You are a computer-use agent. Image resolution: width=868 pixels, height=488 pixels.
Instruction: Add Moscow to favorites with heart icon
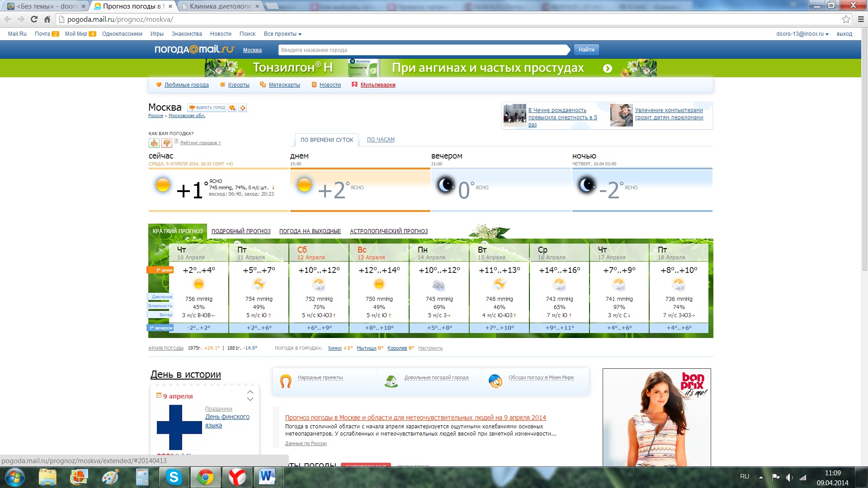click(232, 108)
